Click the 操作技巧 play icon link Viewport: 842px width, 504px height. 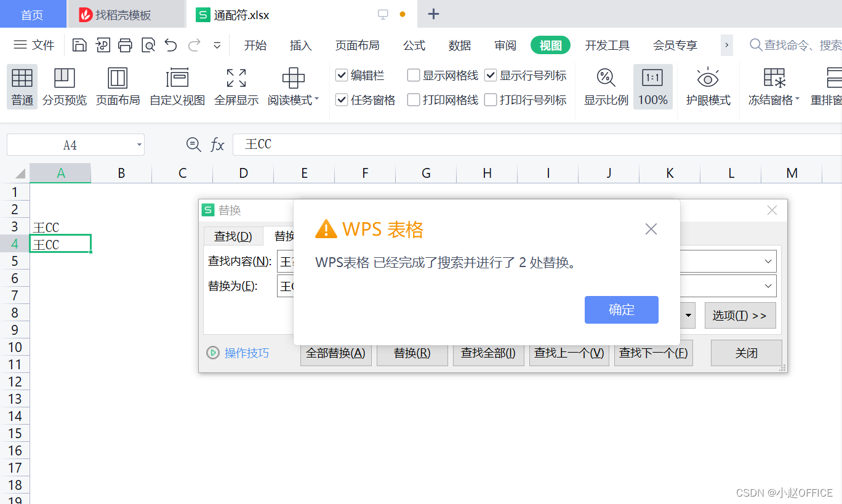pyautogui.click(x=213, y=353)
